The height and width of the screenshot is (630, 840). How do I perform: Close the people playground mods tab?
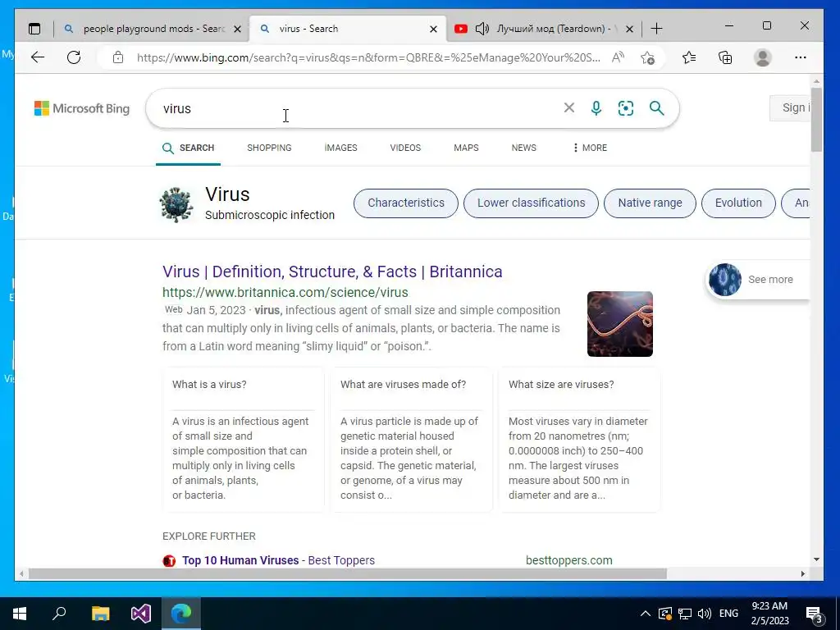click(x=237, y=29)
